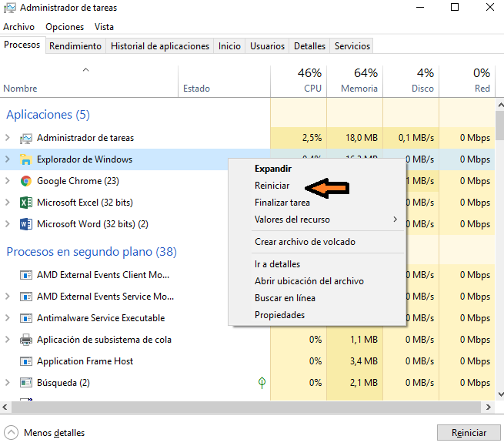Collapse view with Menos detalles arrow icon
This screenshot has width=504, height=446.
pos(12,433)
